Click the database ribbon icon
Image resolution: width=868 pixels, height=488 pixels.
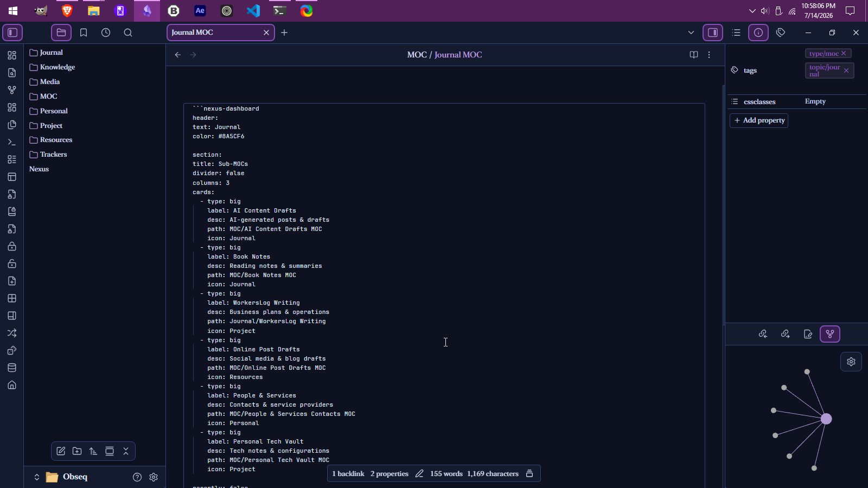(x=12, y=368)
